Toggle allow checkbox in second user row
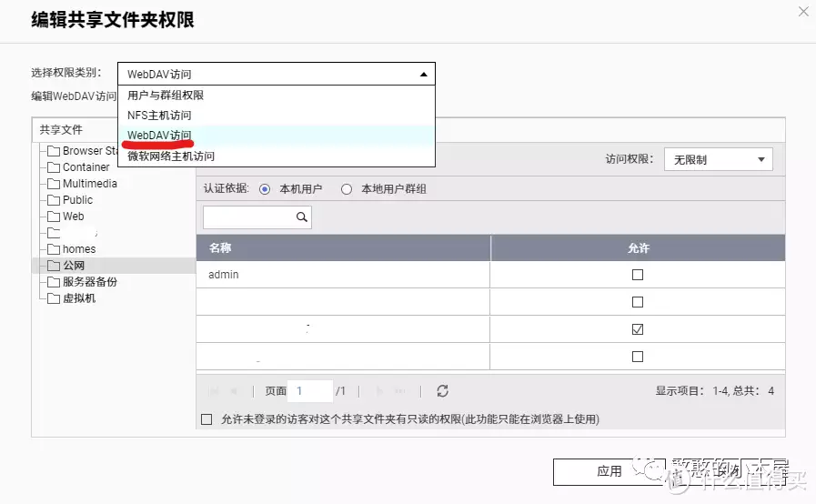The image size is (816, 504). coord(638,302)
